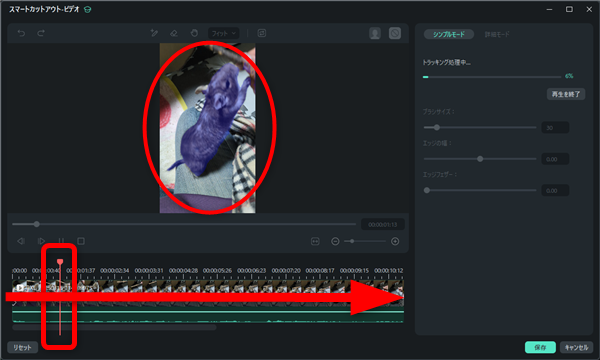
Task: Click timeline ruler at 00:00:05:26
Action: click(x=217, y=270)
